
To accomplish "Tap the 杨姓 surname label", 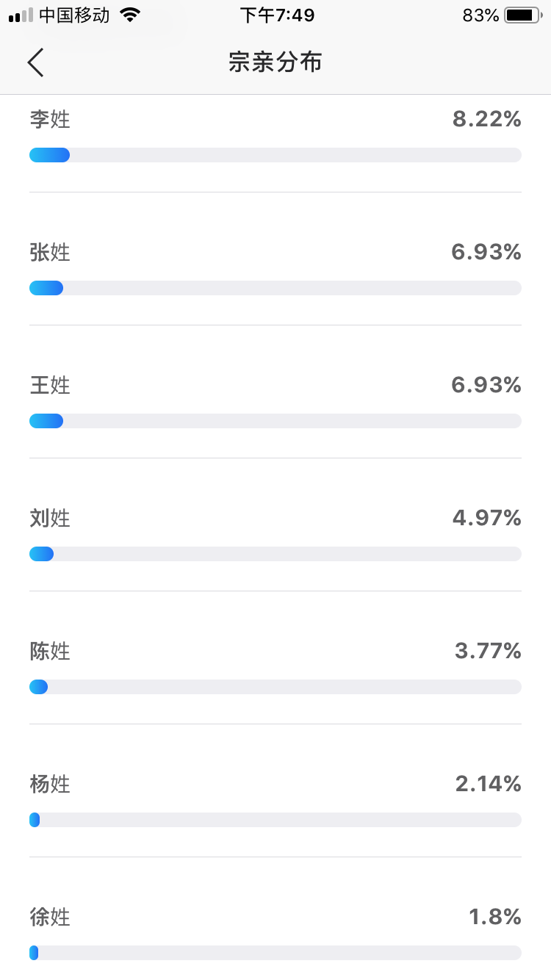I will (x=50, y=784).
